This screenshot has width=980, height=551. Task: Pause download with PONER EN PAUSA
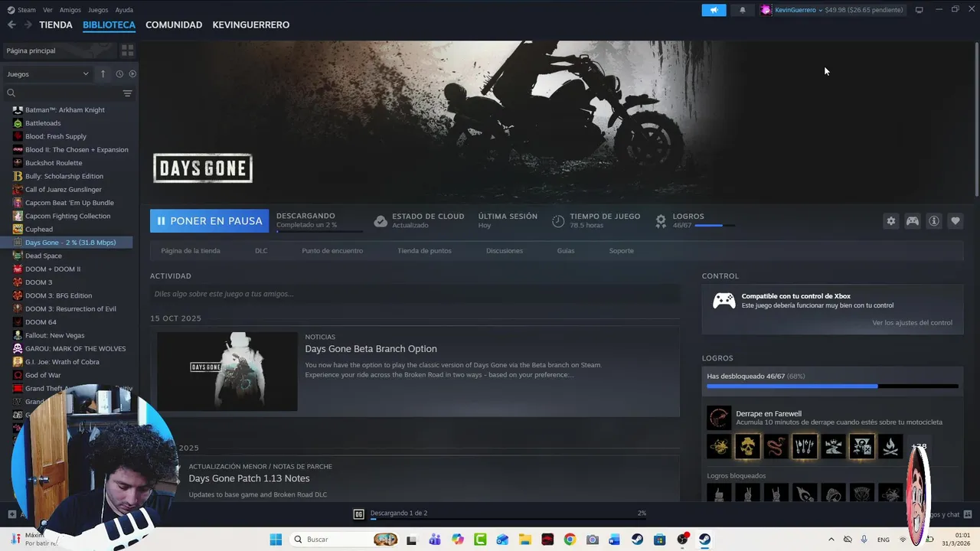tap(209, 221)
